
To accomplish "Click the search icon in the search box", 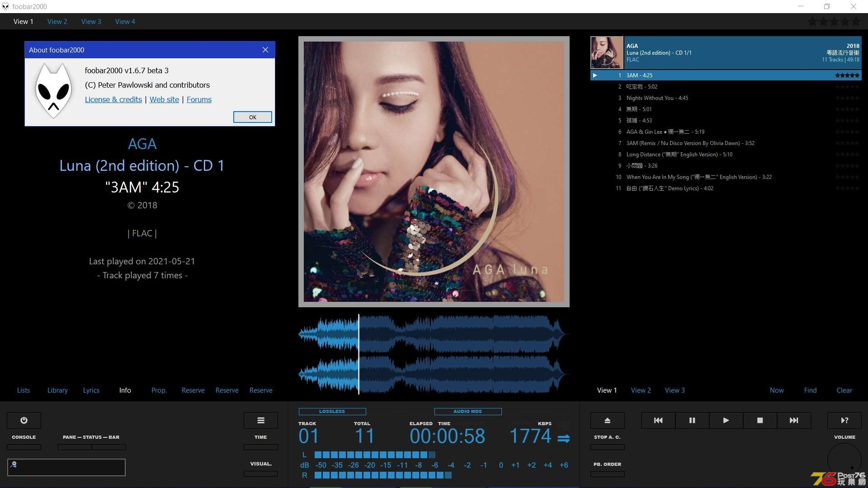I will (14, 464).
